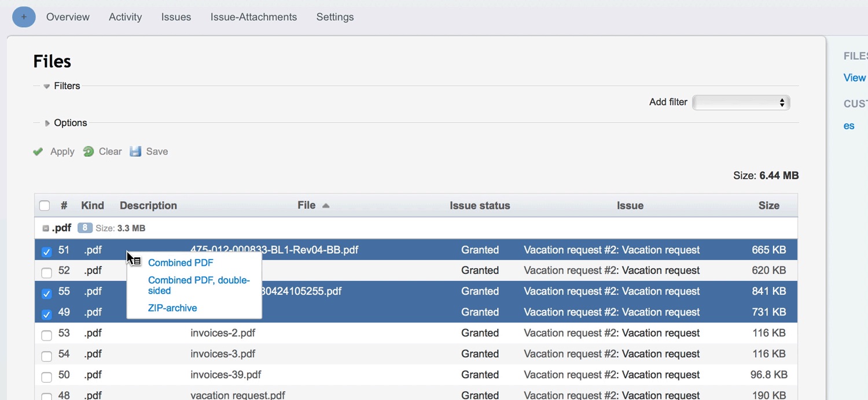The image size is (868, 400).
Task: Click the Clear link
Action: click(110, 151)
